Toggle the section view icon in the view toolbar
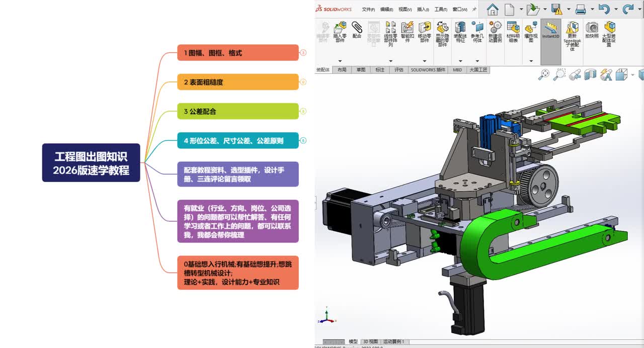Viewport: 644px width, 348px height. click(x=590, y=75)
